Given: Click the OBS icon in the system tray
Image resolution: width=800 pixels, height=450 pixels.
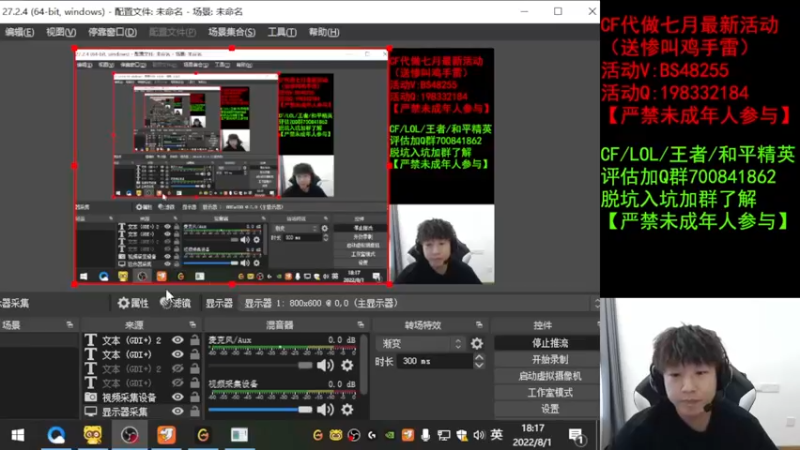Looking at the screenshot, I should 354,435.
